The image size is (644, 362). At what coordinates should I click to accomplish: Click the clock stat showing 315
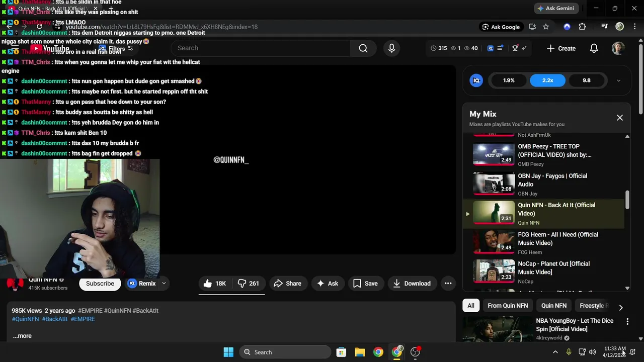tap(439, 48)
